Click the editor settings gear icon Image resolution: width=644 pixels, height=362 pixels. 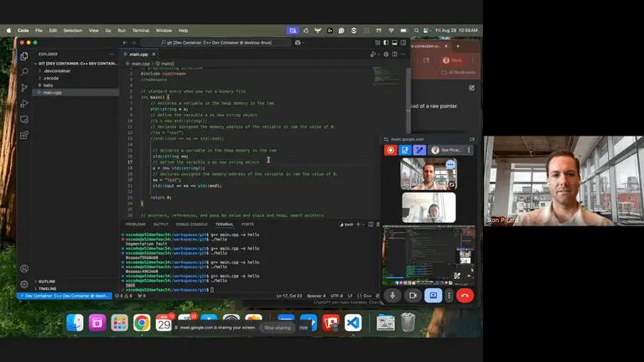(x=386, y=54)
